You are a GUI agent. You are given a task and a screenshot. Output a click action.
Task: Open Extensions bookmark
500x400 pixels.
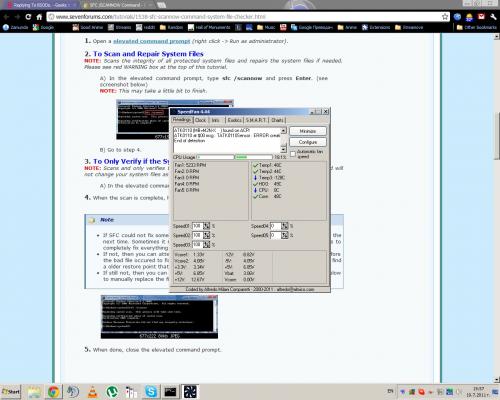[376, 27]
